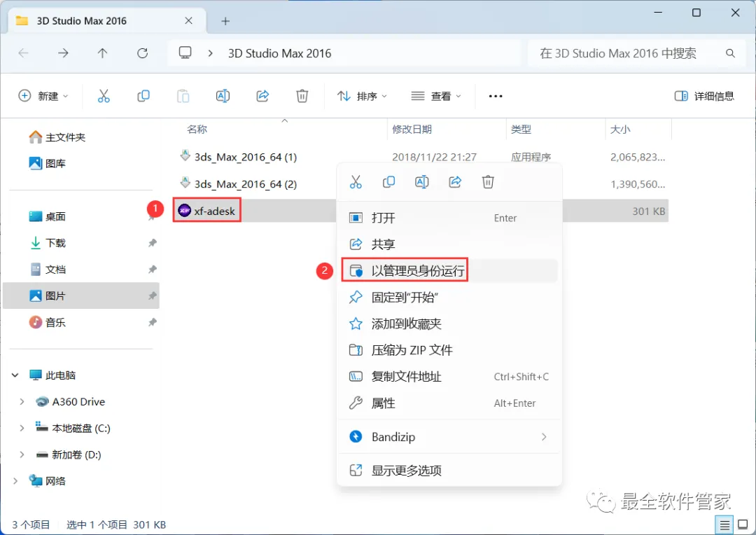Open the 查看 view dropdown
The height and width of the screenshot is (535, 756).
436,96
